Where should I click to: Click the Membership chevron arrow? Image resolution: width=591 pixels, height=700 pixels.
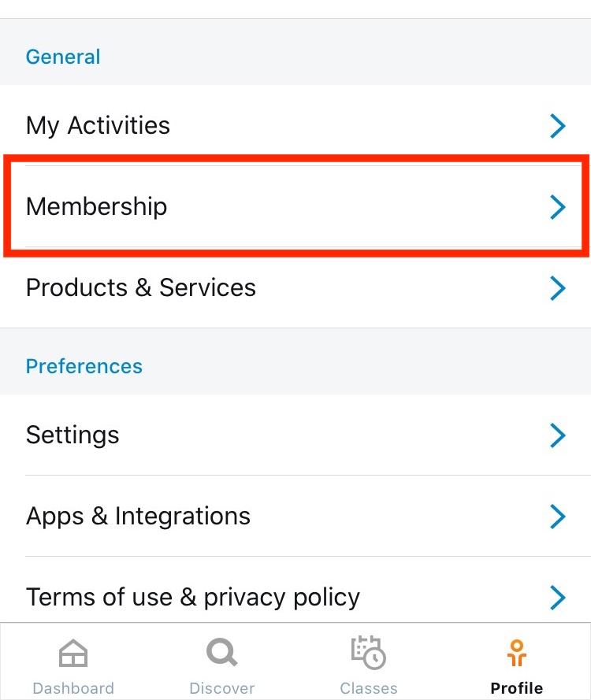click(558, 206)
